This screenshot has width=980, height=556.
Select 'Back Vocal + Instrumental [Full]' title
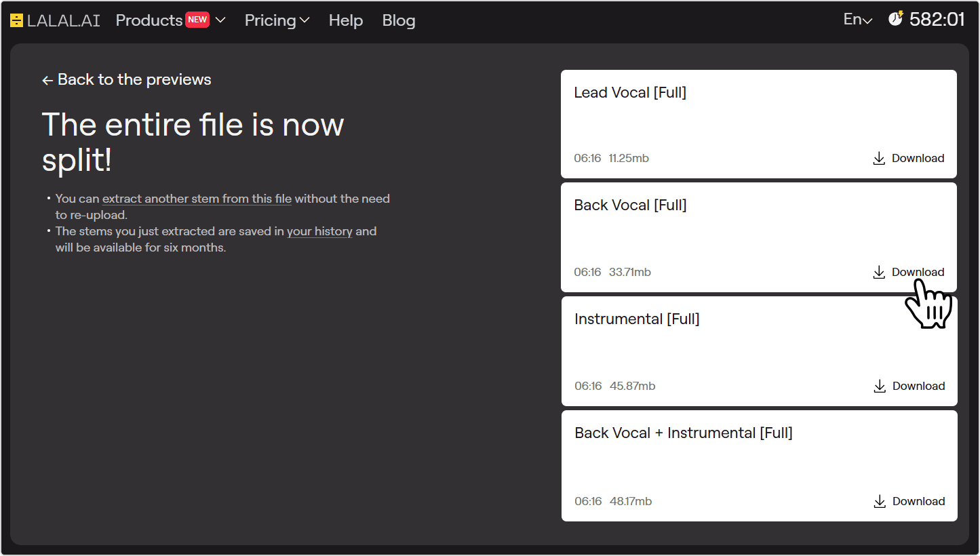coord(684,433)
